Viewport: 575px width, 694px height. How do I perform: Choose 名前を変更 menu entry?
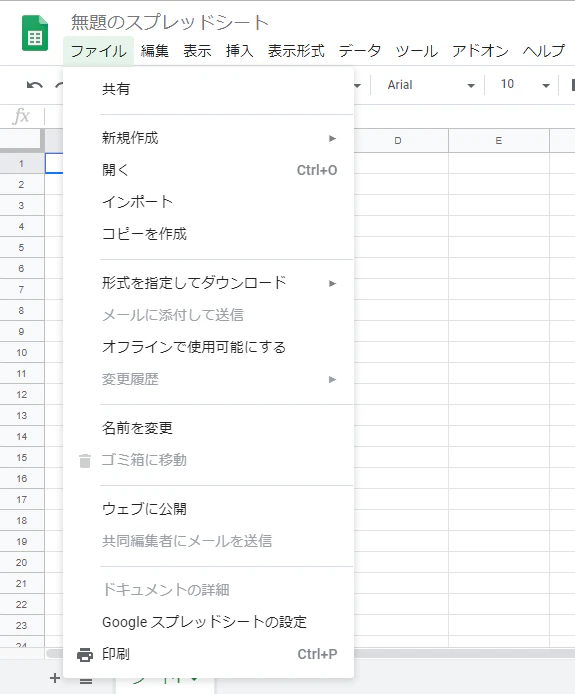[x=208, y=428]
